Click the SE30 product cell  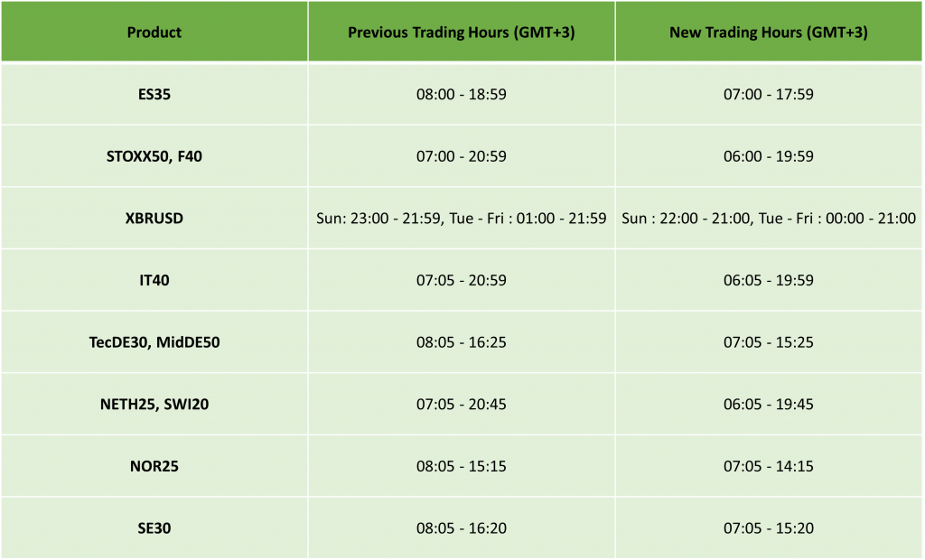154,528
